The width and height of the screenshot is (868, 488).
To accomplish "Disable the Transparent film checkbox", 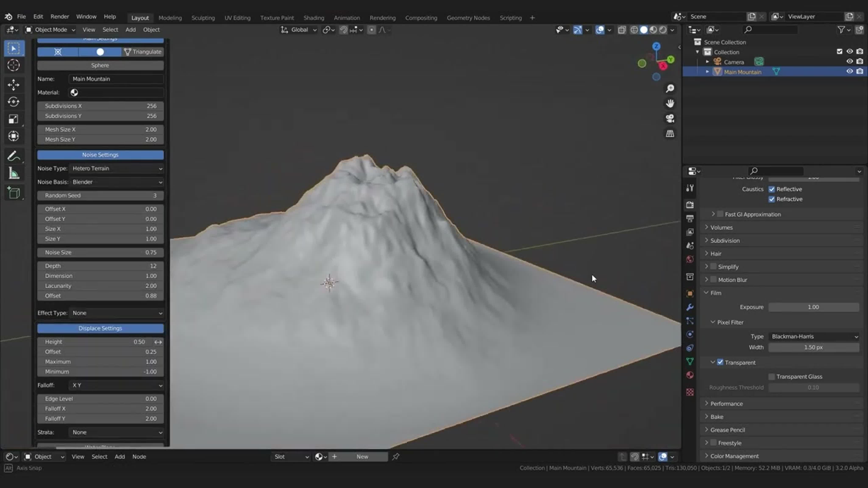I will tap(720, 362).
